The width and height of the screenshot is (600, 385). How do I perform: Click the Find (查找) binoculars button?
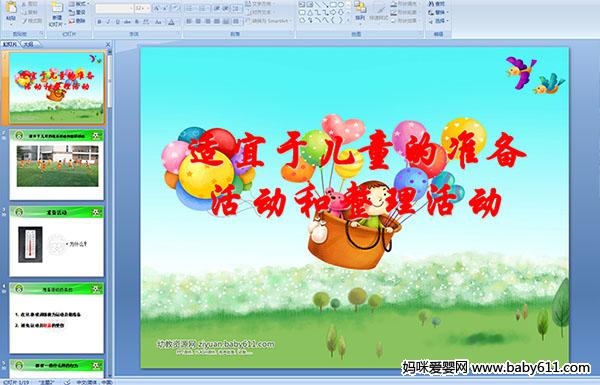point(437,4)
